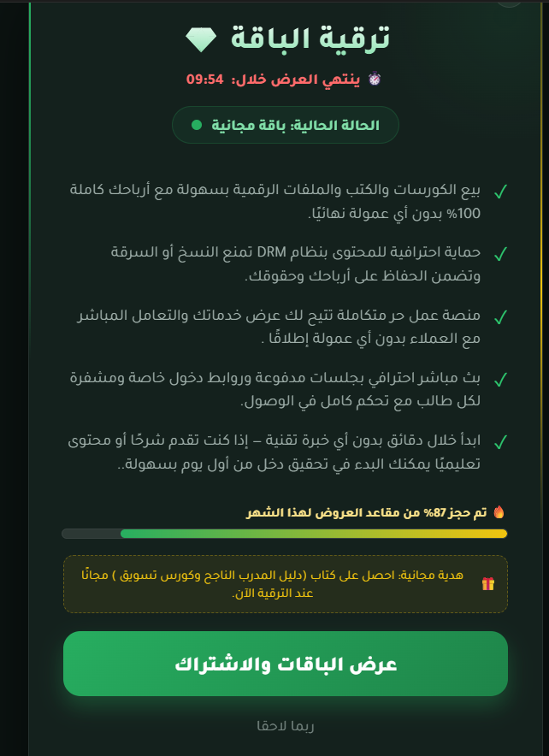The height and width of the screenshot is (756, 549).
Task: Click the fire icon beside the 87% booking text
Action: (499, 511)
